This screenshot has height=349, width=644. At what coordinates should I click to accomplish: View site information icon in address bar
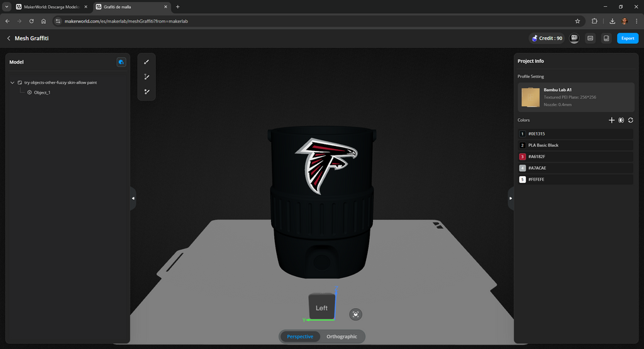click(x=58, y=21)
